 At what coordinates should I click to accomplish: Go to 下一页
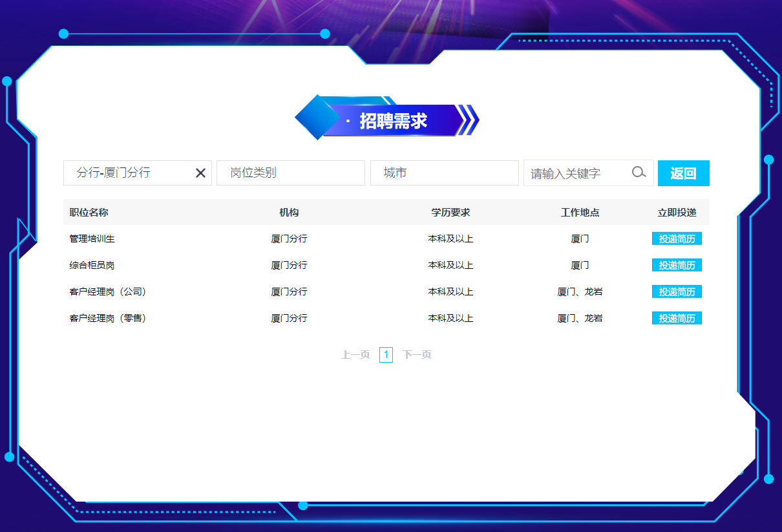[x=417, y=355]
